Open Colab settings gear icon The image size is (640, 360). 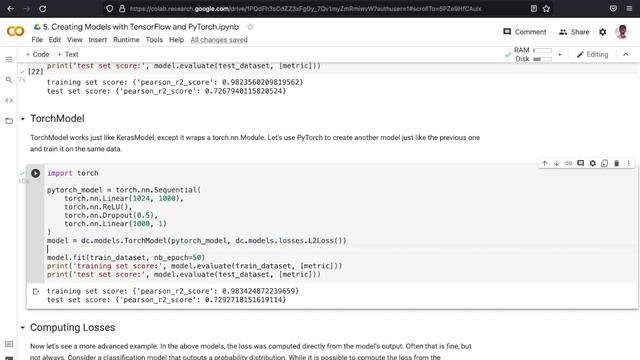[x=602, y=32]
